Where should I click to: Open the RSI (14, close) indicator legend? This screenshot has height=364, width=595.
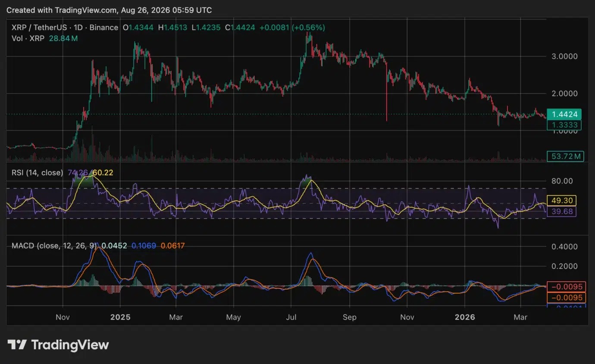(x=37, y=173)
